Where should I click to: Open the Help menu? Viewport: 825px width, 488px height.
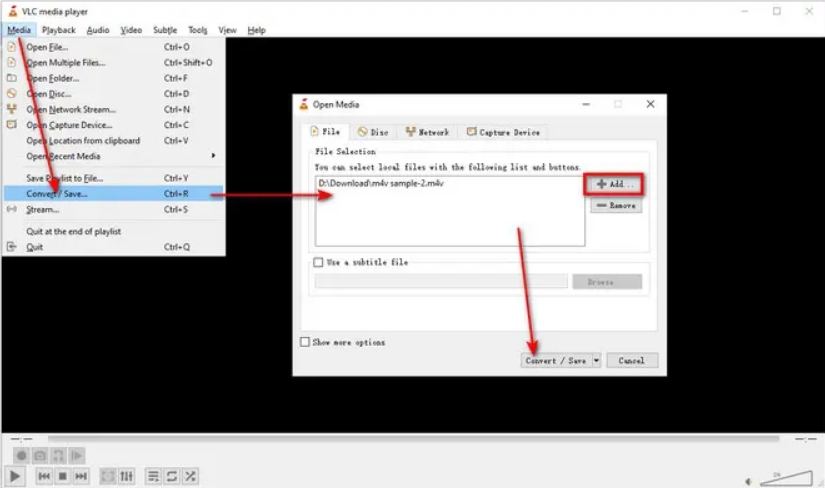256,30
